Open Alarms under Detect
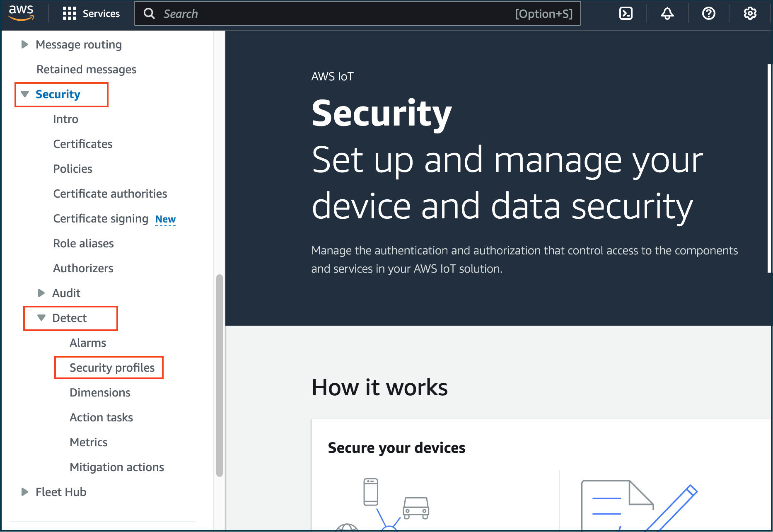Image resolution: width=773 pixels, height=532 pixels. coord(88,343)
